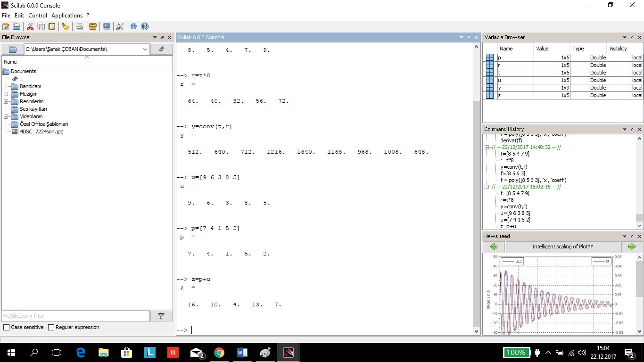
Task: Open the directory path dropdown
Action: coord(145,49)
